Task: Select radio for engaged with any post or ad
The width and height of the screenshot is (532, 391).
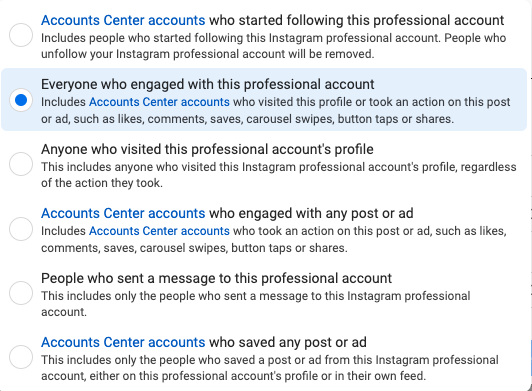Action: [21, 229]
